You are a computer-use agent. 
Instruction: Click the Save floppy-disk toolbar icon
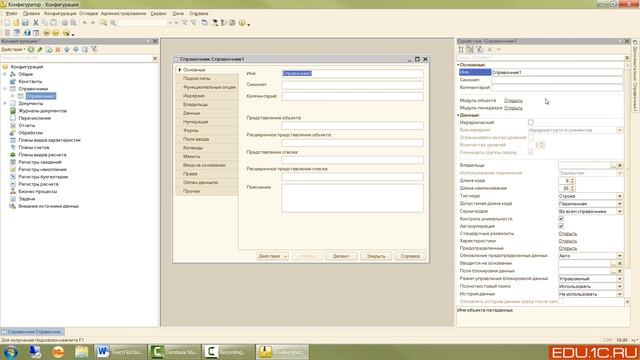click(x=25, y=23)
